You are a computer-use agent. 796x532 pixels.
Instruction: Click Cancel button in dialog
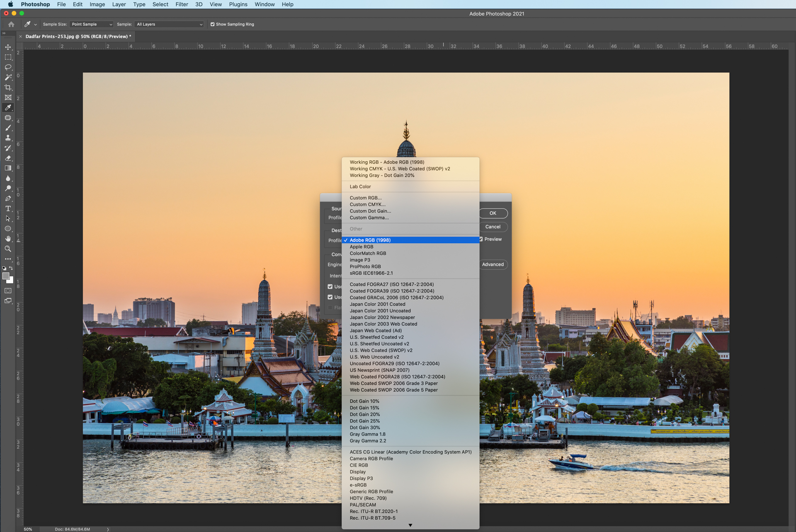coord(493,227)
